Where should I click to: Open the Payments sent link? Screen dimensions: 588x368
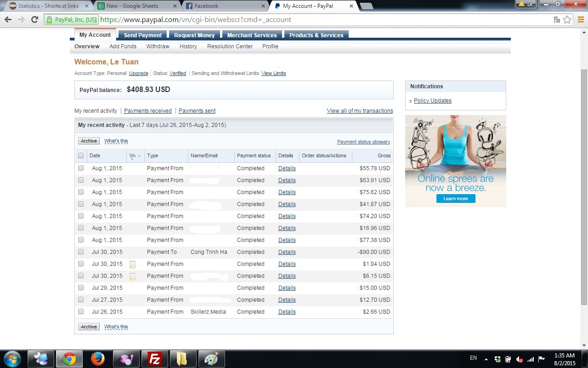point(197,111)
